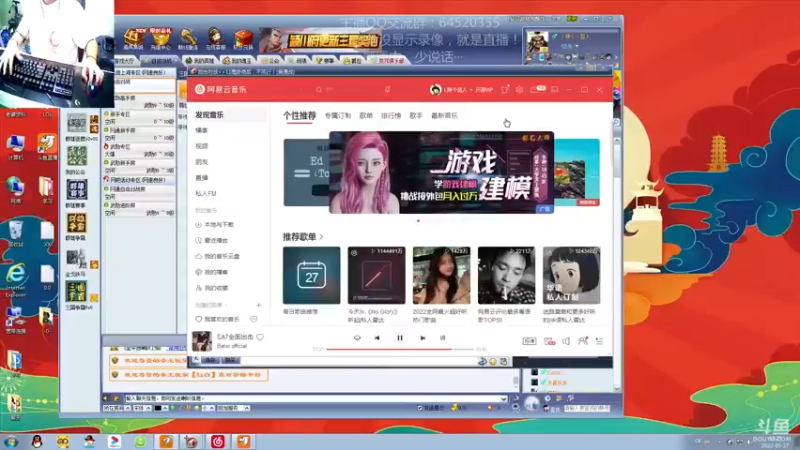Image resolution: width=800 pixels, height=450 pixels.
Task: Open the Computer desktop icon
Action: (16, 147)
